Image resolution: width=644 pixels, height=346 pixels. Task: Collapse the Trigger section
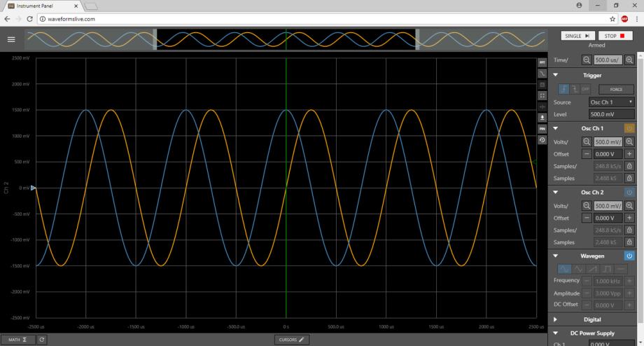click(556, 75)
